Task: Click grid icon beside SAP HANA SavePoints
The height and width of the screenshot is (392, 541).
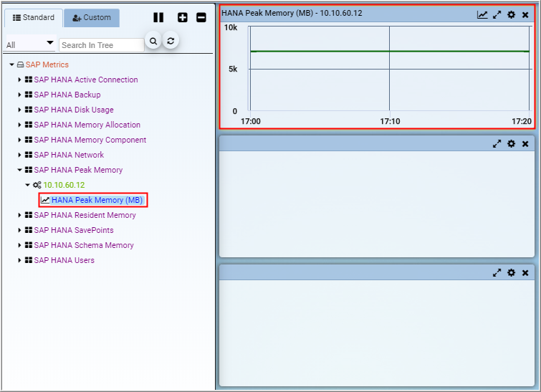Action: tap(29, 230)
